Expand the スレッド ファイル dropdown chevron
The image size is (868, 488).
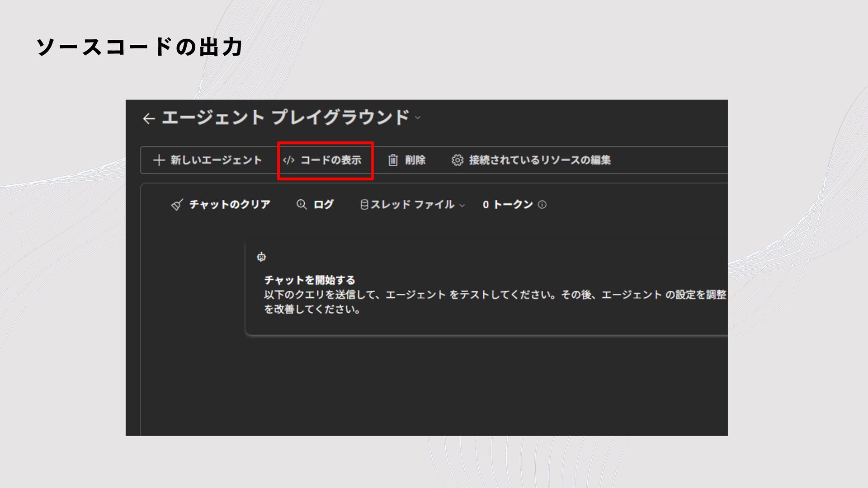point(462,205)
